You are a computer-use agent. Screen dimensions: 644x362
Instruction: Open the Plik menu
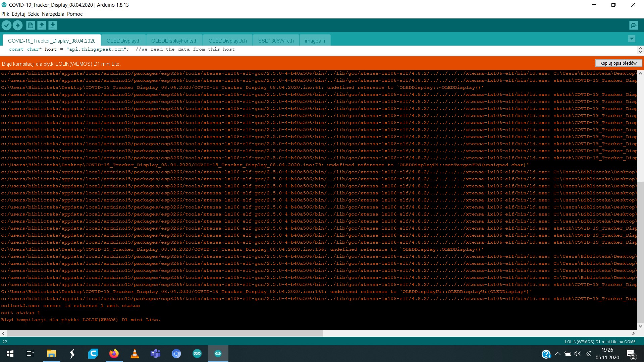pyautogui.click(x=5, y=14)
